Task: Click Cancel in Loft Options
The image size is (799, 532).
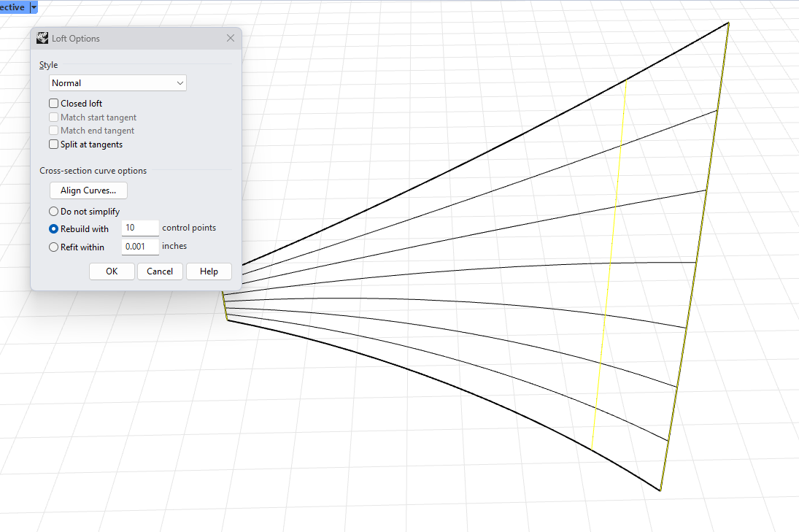Action: 160,271
